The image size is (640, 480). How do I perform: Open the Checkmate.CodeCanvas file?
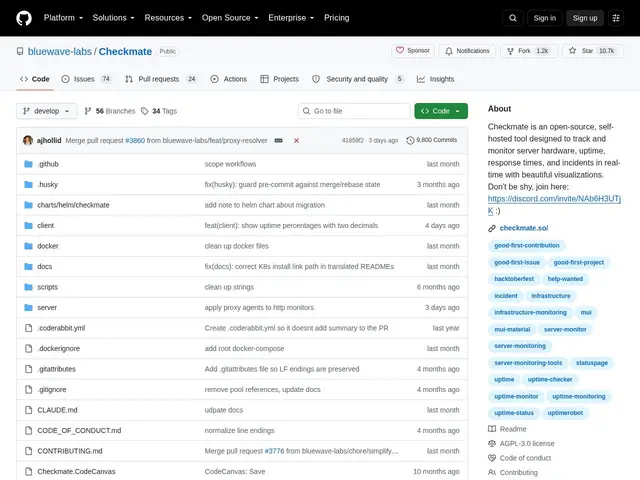pyautogui.click(x=76, y=471)
